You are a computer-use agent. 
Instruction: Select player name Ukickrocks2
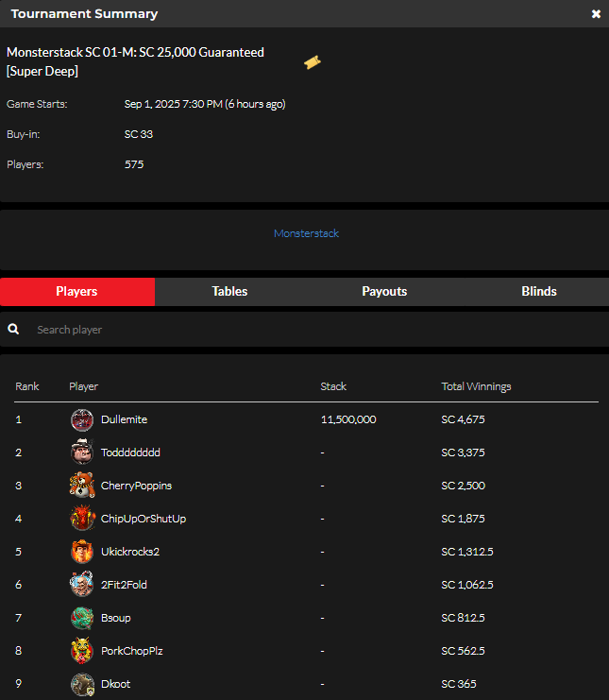[x=130, y=552]
